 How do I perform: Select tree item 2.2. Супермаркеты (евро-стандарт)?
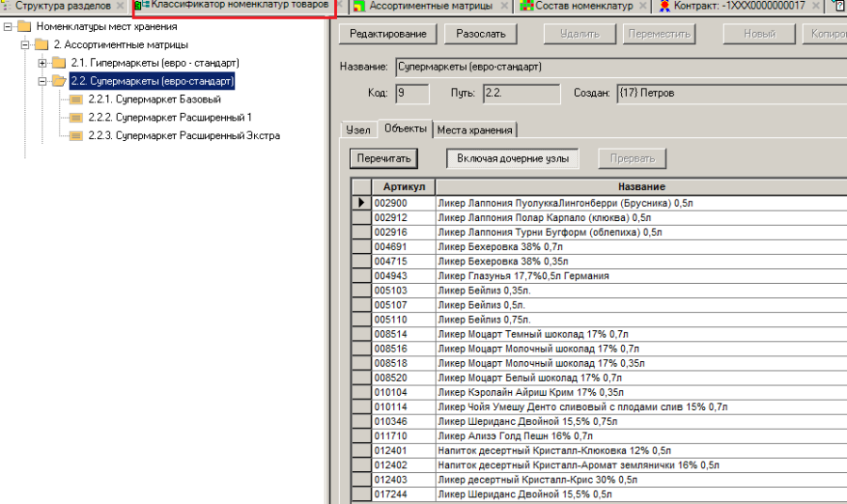[152, 81]
